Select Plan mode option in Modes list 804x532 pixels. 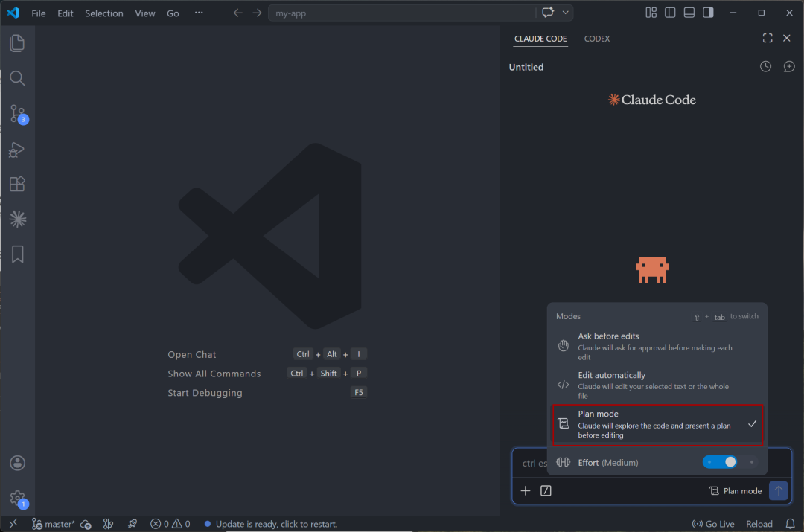[657, 424]
